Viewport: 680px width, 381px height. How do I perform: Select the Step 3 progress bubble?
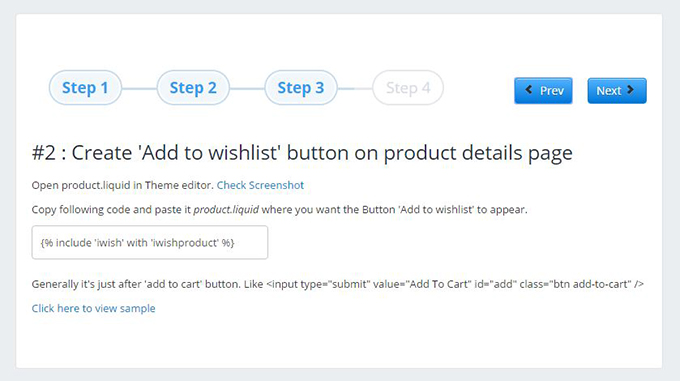click(x=301, y=88)
